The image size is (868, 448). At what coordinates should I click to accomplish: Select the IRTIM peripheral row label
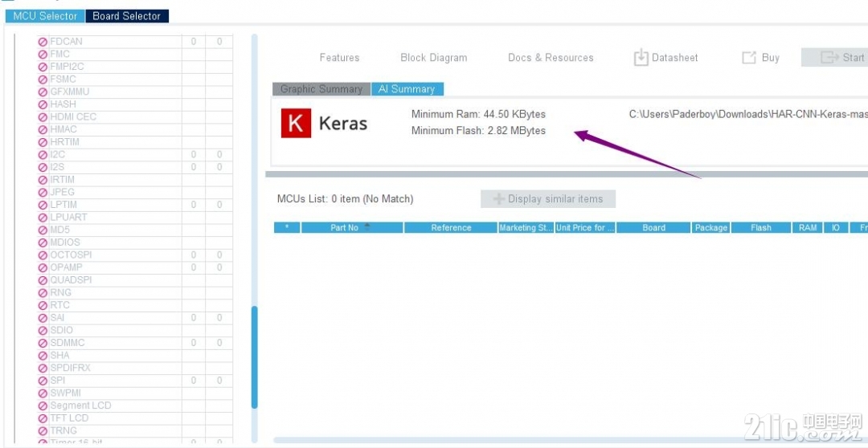click(x=62, y=180)
